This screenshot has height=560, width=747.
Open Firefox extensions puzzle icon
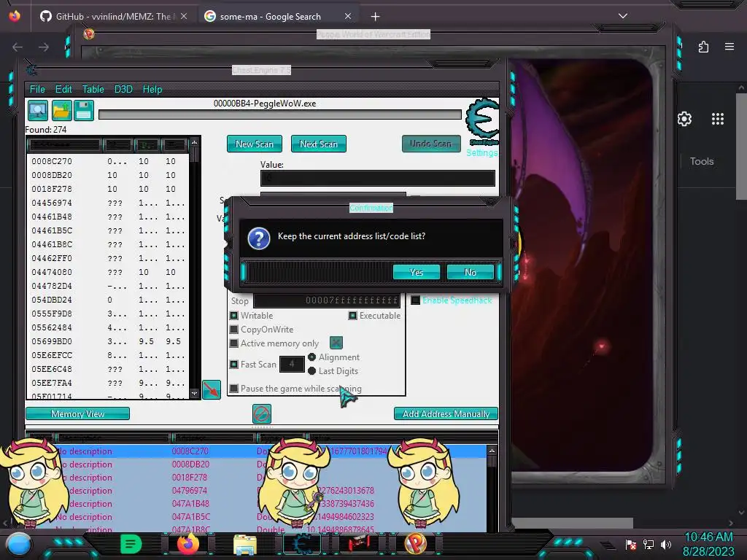coord(704,47)
